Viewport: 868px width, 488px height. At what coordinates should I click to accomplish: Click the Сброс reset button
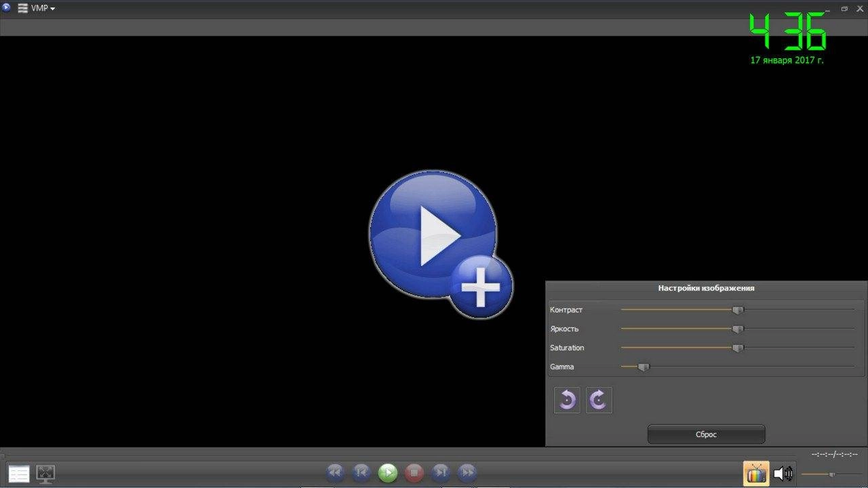[706, 434]
